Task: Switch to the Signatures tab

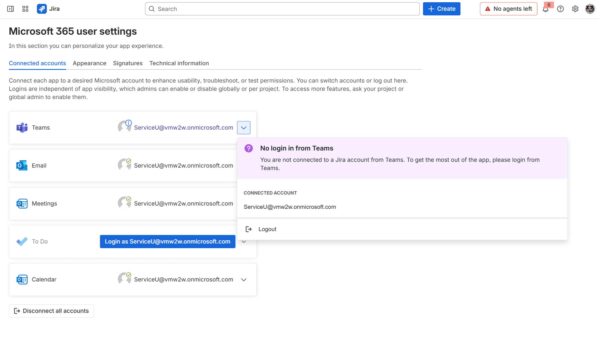Action: tap(128, 63)
